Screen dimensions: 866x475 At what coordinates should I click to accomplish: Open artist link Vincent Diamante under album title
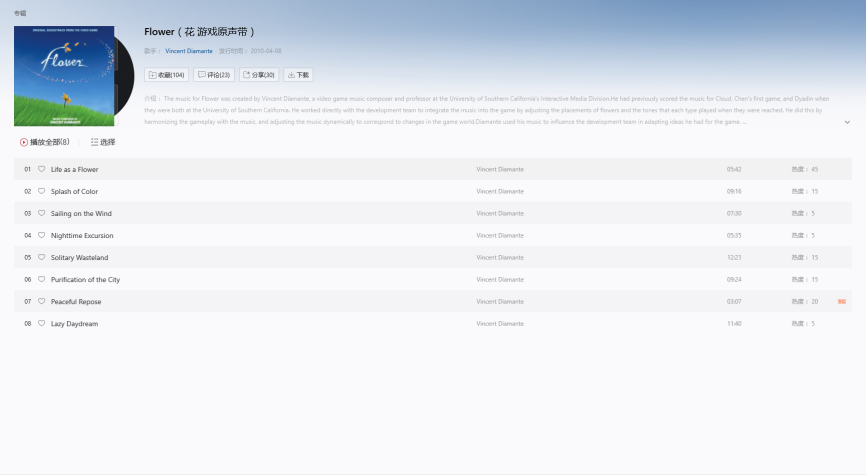[x=188, y=50]
